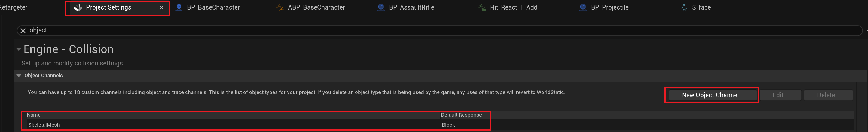Image resolution: width=868 pixels, height=132 pixels.
Task: Click the S_face skeleton icon
Action: [684, 7]
